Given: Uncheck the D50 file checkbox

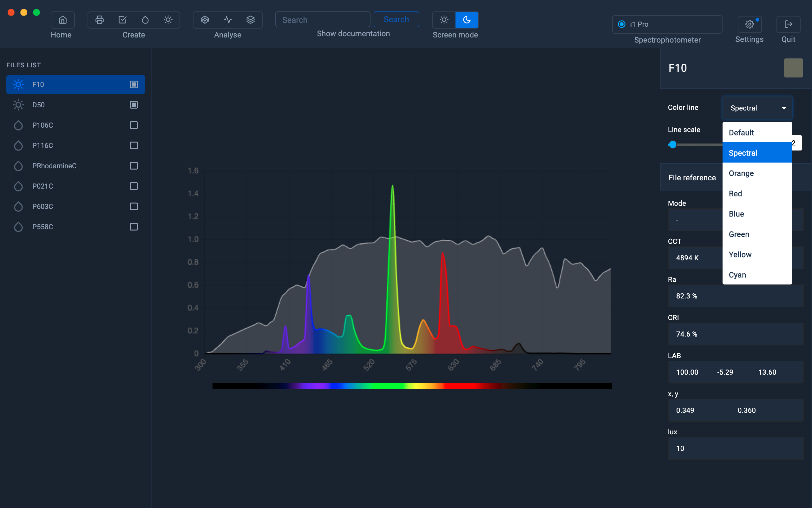Looking at the screenshot, I should pos(134,105).
